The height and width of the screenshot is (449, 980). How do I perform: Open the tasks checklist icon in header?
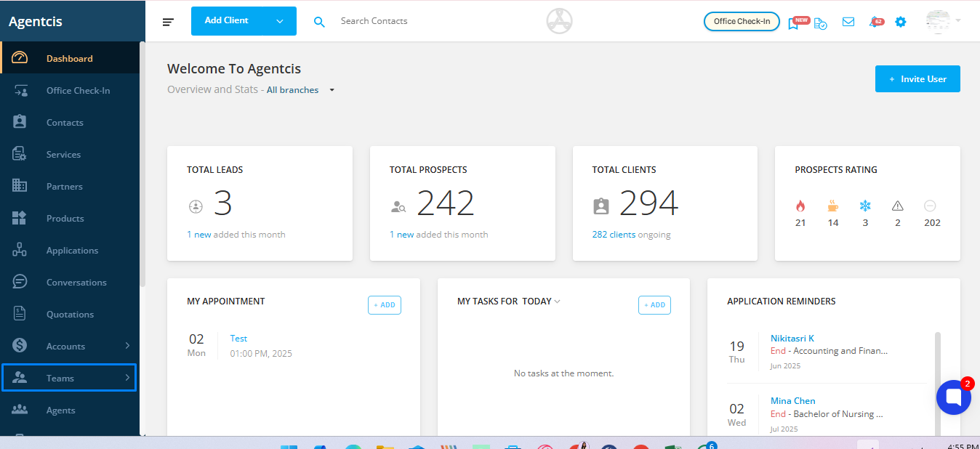tap(821, 23)
